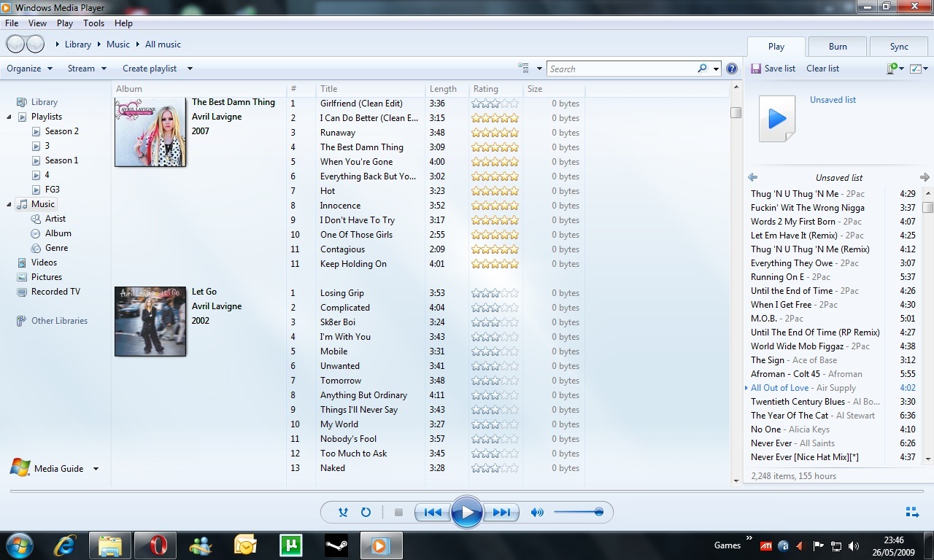Image resolution: width=934 pixels, height=560 pixels.
Task: Open the View menu
Action: [x=37, y=23]
